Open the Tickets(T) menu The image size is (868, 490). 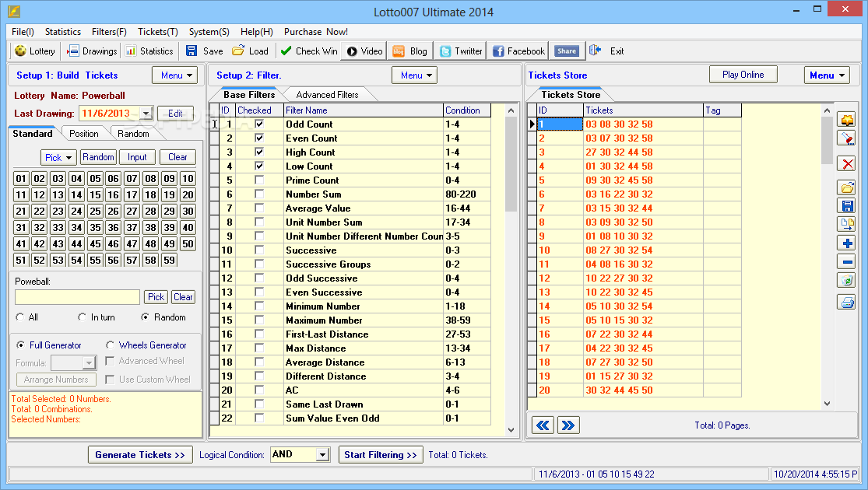(158, 32)
